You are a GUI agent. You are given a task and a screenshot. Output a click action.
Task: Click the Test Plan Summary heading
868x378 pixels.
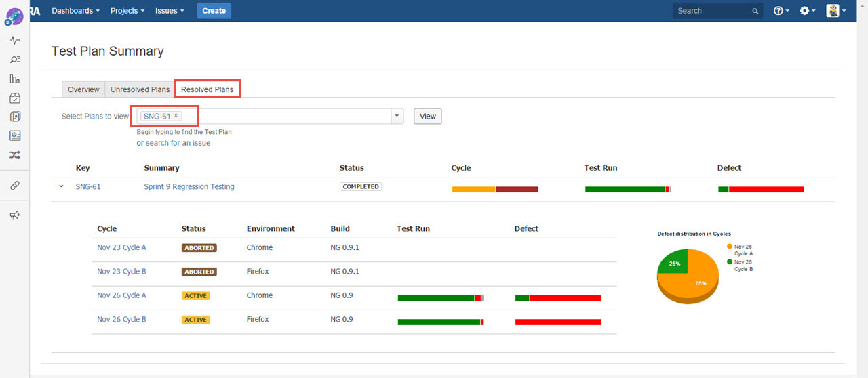(x=108, y=51)
